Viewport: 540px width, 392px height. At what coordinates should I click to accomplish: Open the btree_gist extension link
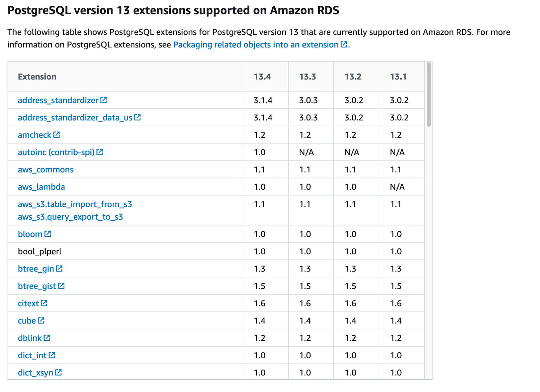(x=37, y=286)
